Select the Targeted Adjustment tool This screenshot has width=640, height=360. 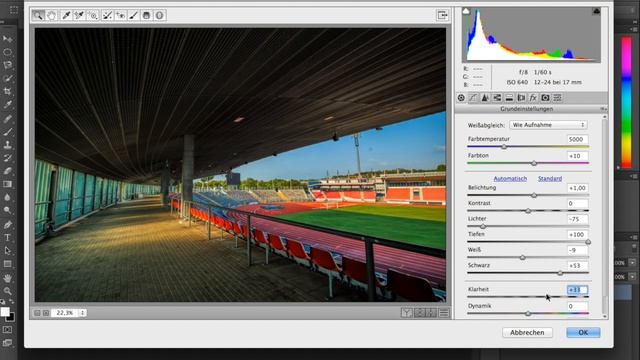93,16
